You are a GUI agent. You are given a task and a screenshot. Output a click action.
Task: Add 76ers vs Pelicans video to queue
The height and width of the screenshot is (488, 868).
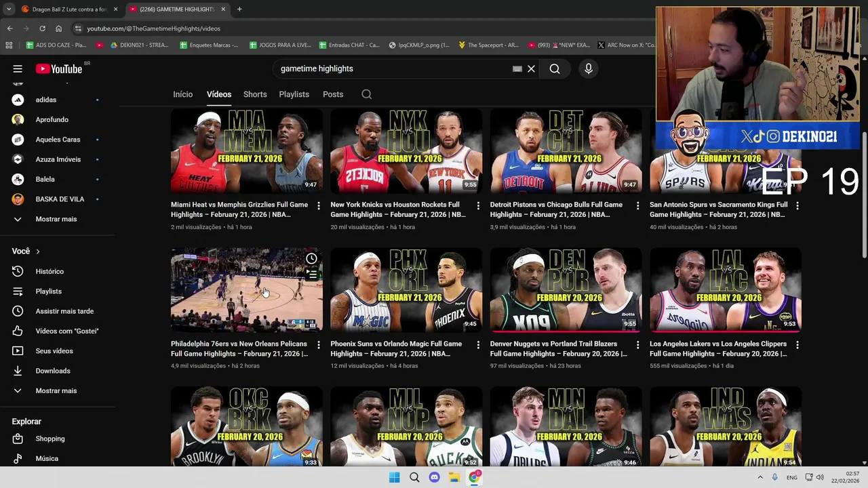click(311, 274)
